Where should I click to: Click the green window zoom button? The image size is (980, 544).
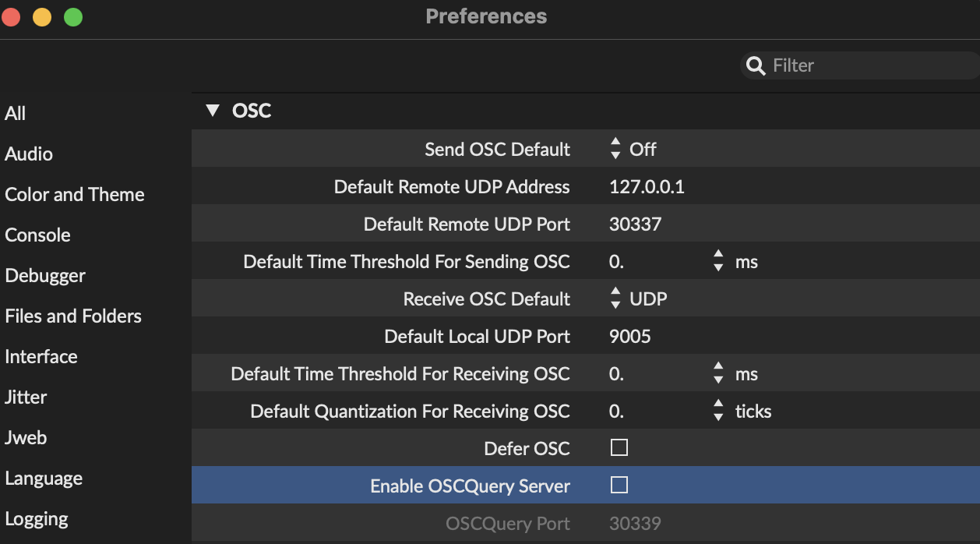coord(73,17)
